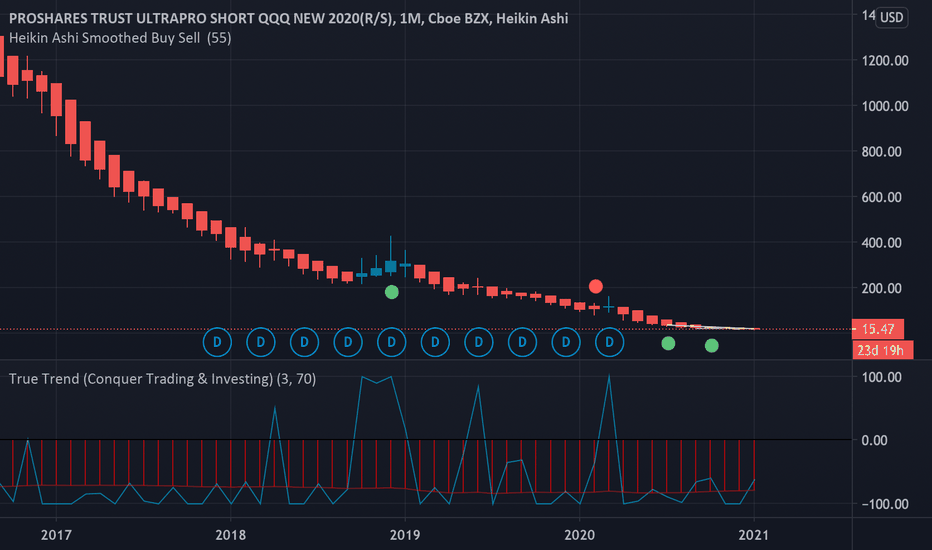Click the 23d 19h bar countdown label
This screenshot has width=932, height=550.
pyautogui.click(x=883, y=350)
